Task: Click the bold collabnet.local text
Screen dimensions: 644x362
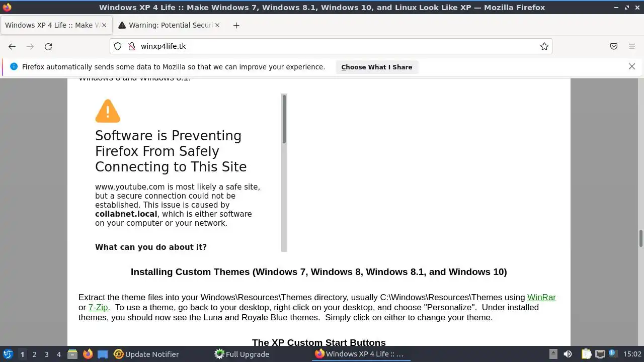Action: click(126, 214)
